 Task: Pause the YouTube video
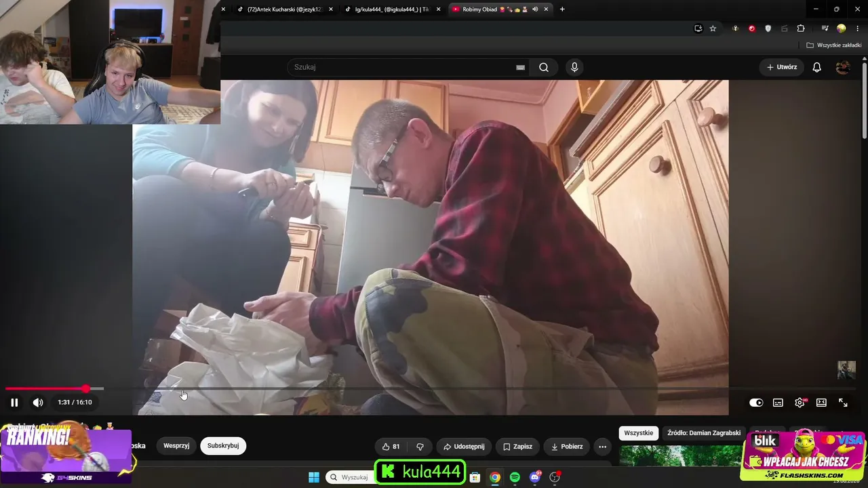tap(14, 403)
